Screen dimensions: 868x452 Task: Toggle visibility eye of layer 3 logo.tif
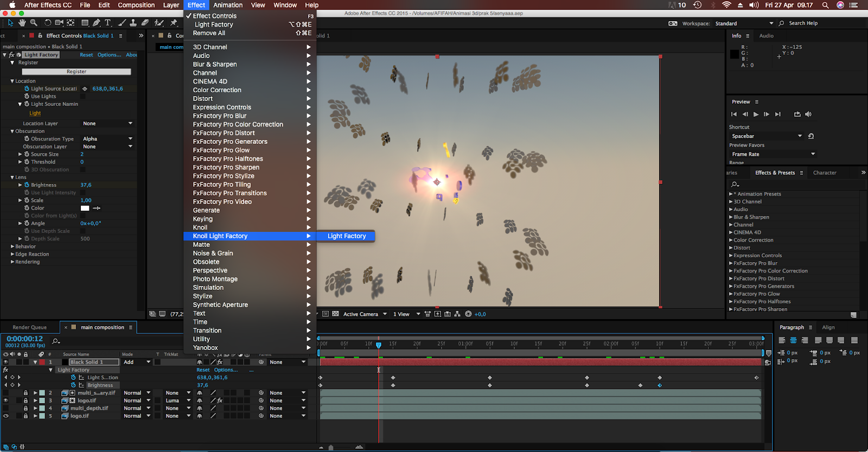coord(6,400)
